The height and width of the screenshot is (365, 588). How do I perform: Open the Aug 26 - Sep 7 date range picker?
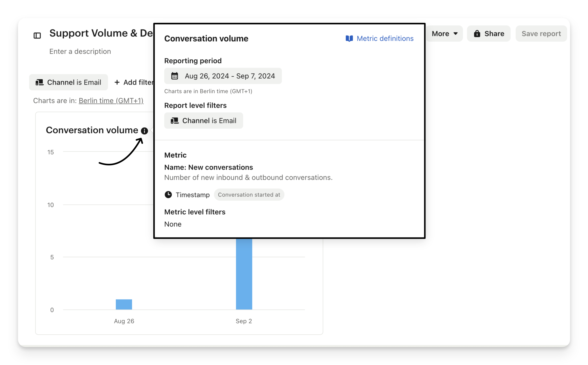(223, 76)
